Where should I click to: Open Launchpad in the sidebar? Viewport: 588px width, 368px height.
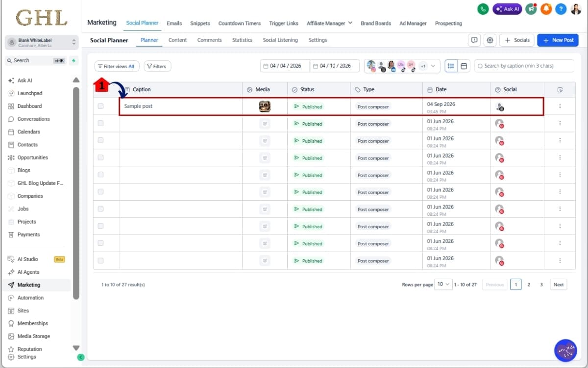[x=30, y=93]
